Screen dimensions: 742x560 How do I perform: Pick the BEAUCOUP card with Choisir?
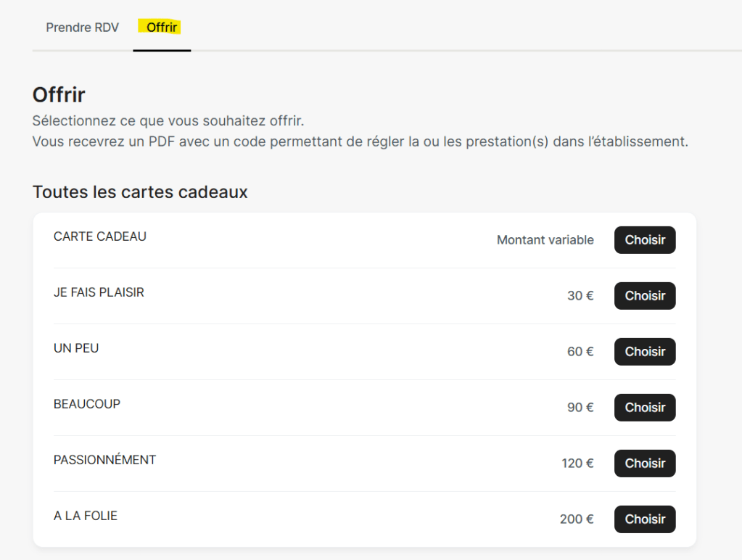644,408
